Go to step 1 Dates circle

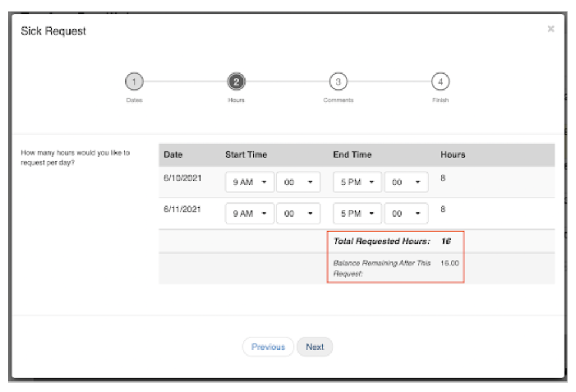[x=134, y=82]
